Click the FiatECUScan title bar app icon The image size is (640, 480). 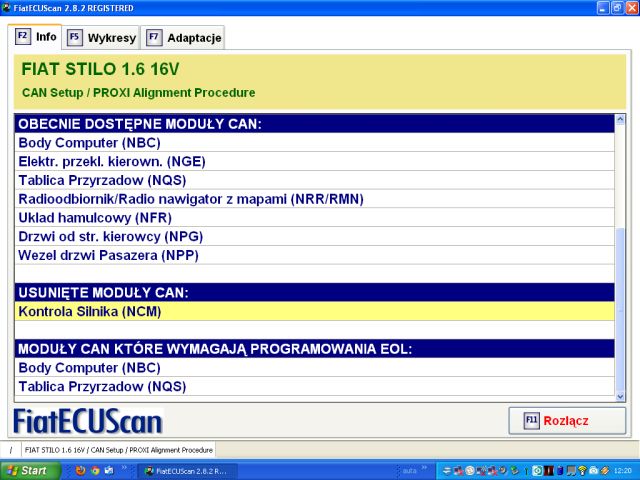6,7
